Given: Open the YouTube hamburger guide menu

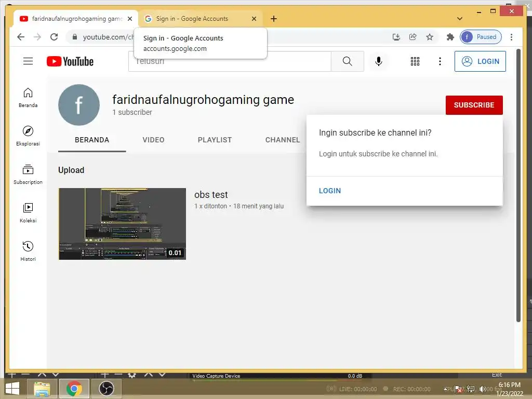Looking at the screenshot, I should [28, 61].
